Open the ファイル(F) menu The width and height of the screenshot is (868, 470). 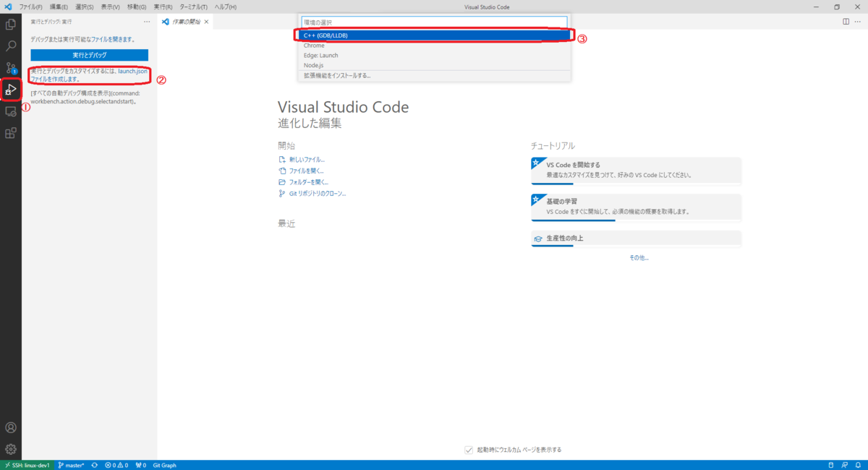coord(30,7)
